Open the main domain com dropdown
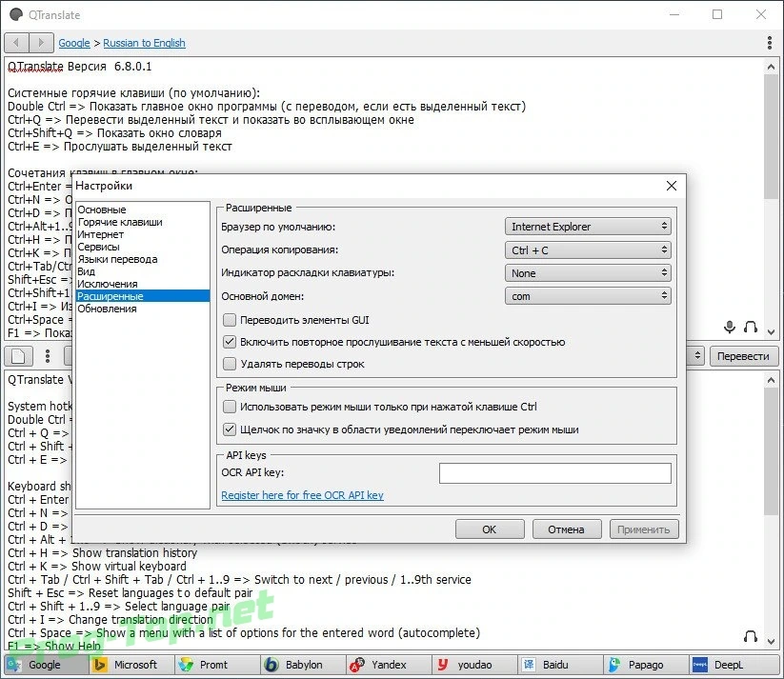This screenshot has width=784, height=679. [x=588, y=296]
